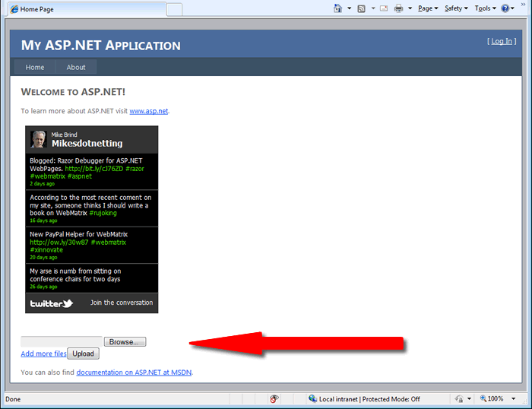Click the Read Mail toolbar icon
532x409 pixels.
[x=384, y=8]
